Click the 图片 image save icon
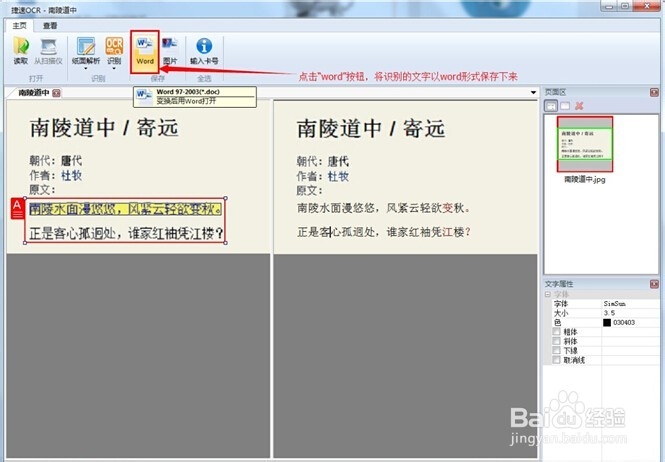Viewport: 665px width, 462px height. (x=170, y=46)
